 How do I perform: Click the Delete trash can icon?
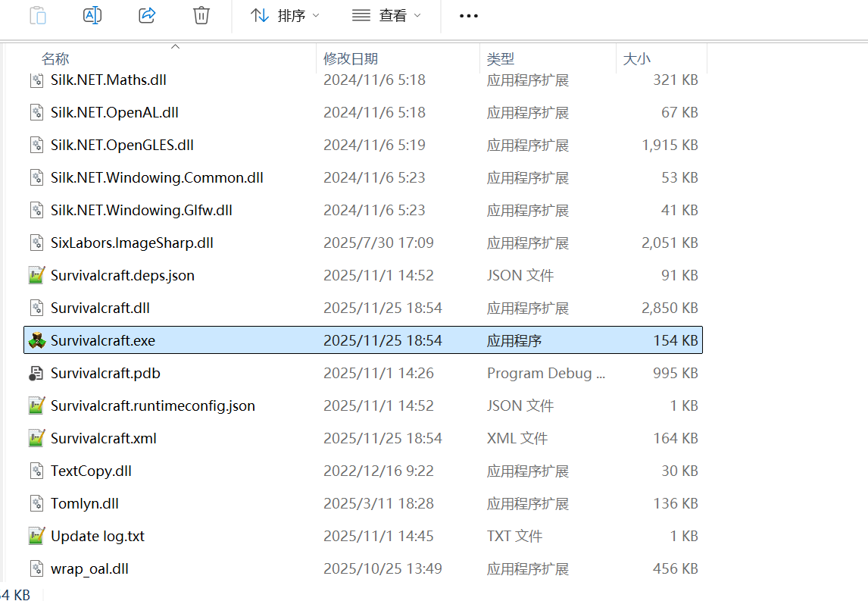201,15
